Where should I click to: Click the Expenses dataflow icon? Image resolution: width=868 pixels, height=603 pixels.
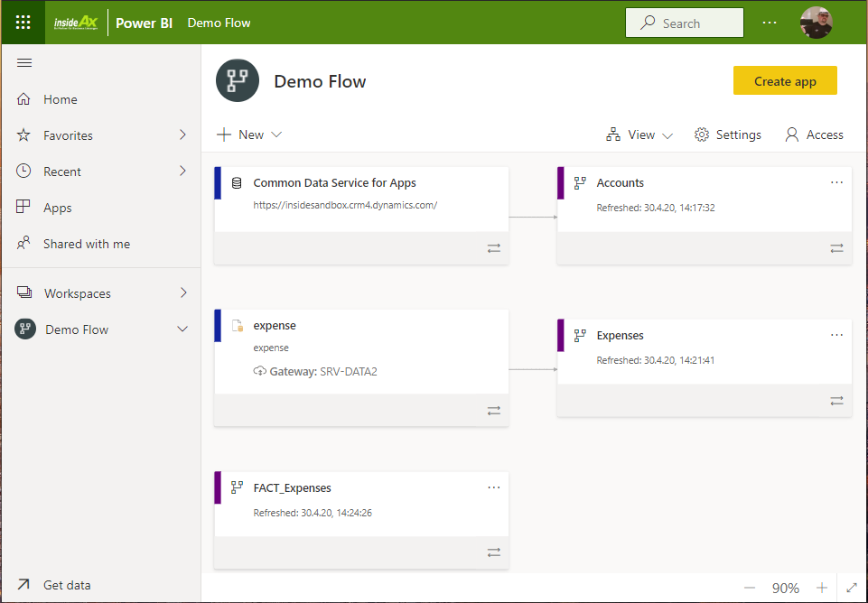(580, 335)
